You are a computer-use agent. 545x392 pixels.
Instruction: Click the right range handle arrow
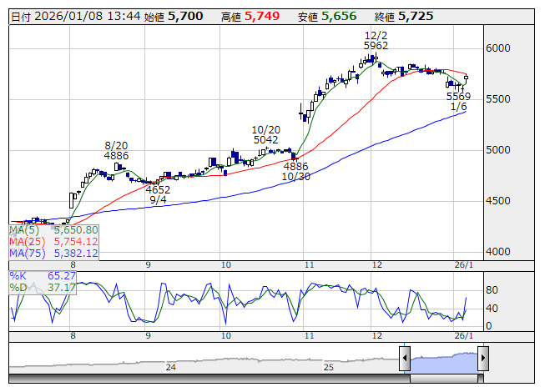pyautogui.click(x=482, y=359)
